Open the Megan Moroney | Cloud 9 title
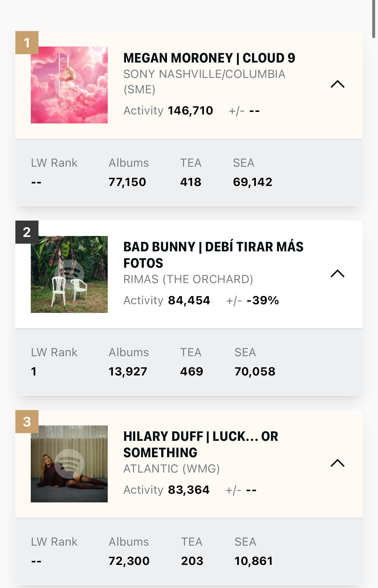Viewport: 378px width, 588px height. (x=209, y=58)
